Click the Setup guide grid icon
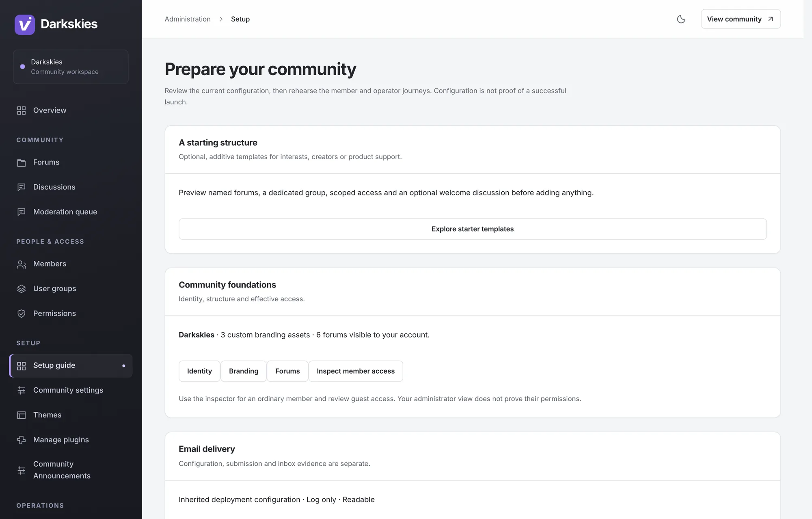 (22, 366)
